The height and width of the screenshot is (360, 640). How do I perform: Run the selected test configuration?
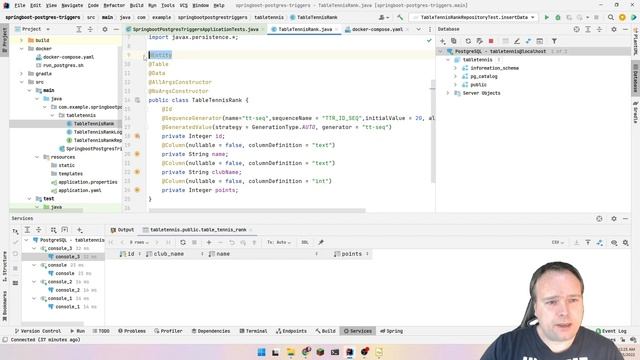click(x=547, y=18)
